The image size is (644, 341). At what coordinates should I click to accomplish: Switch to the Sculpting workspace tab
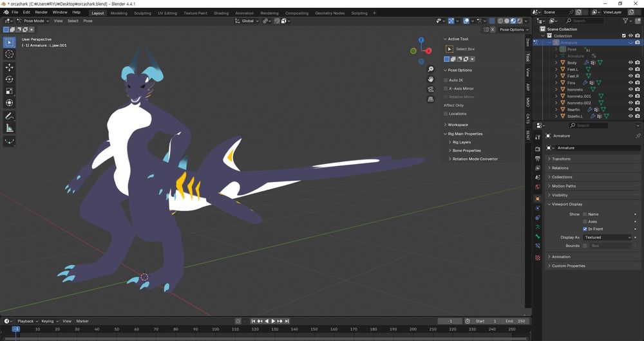pos(142,13)
